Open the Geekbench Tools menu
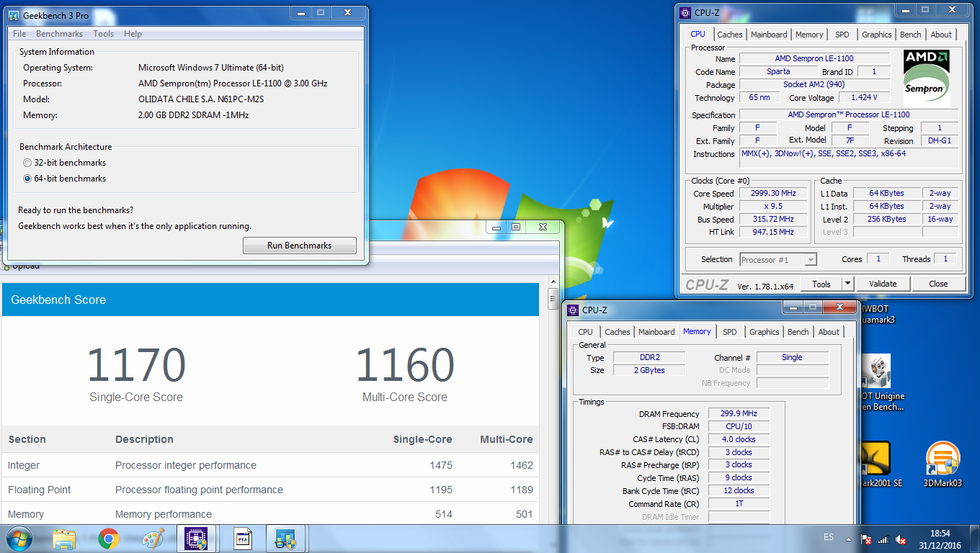The image size is (980, 553). (x=103, y=34)
